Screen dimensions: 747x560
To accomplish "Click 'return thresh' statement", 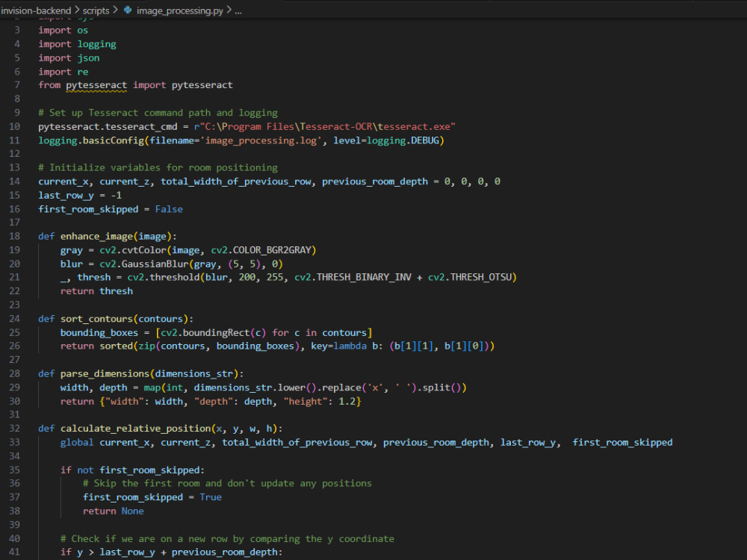I will pyautogui.click(x=96, y=291).
